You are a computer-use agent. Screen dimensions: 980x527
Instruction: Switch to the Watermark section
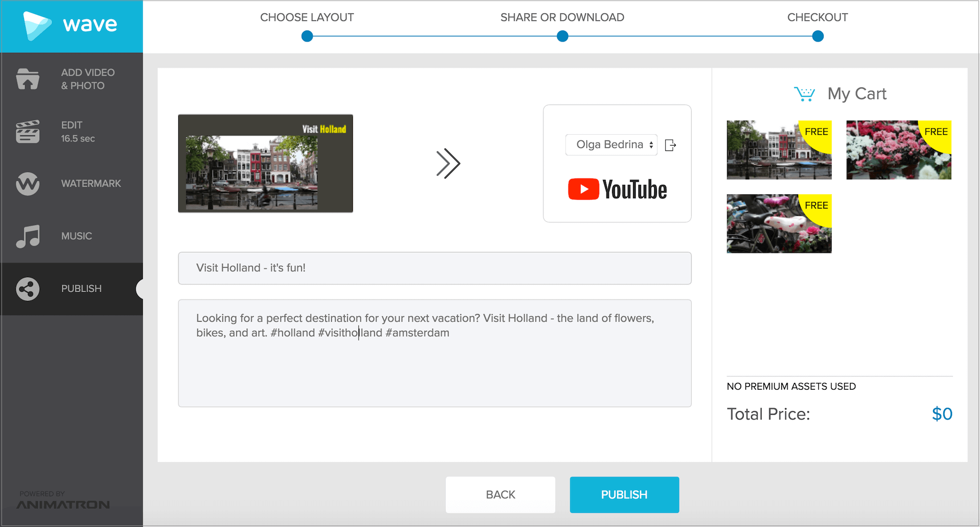(72, 184)
